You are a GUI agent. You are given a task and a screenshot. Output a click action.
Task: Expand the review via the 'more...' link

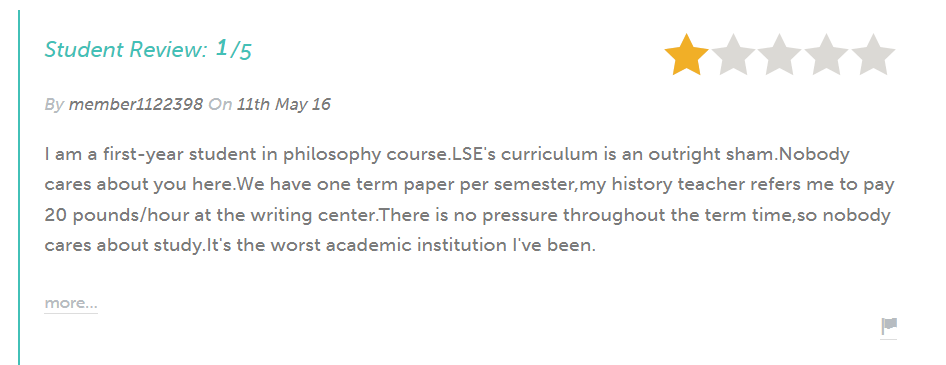coord(71,303)
